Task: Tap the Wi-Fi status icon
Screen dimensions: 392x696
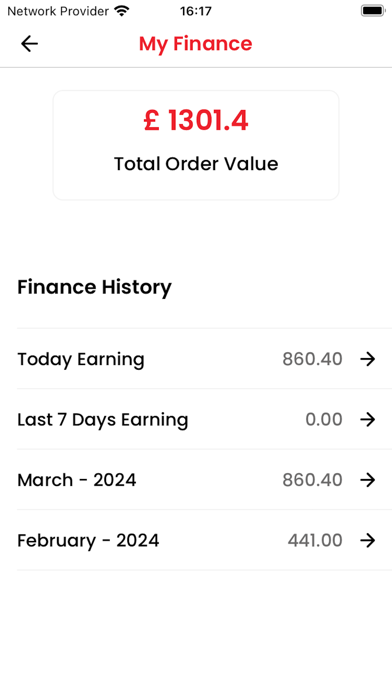Action: coord(121,11)
